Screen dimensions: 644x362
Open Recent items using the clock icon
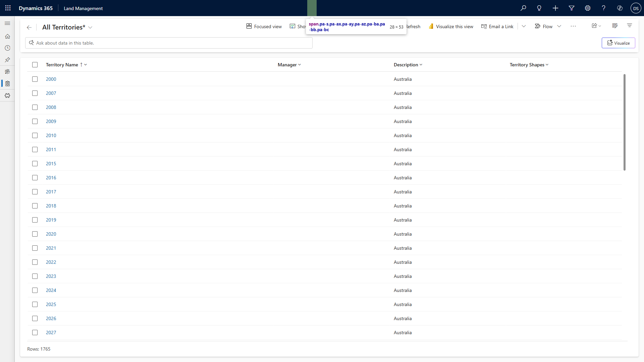click(x=7, y=48)
